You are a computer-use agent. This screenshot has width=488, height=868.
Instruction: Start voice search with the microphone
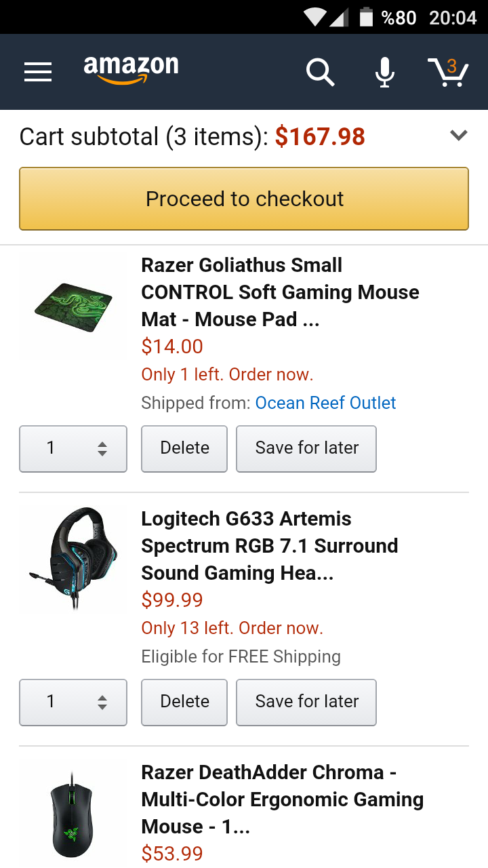point(385,72)
